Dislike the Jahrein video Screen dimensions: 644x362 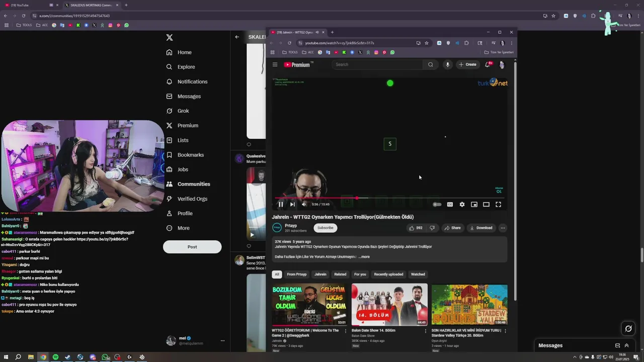click(432, 228)
